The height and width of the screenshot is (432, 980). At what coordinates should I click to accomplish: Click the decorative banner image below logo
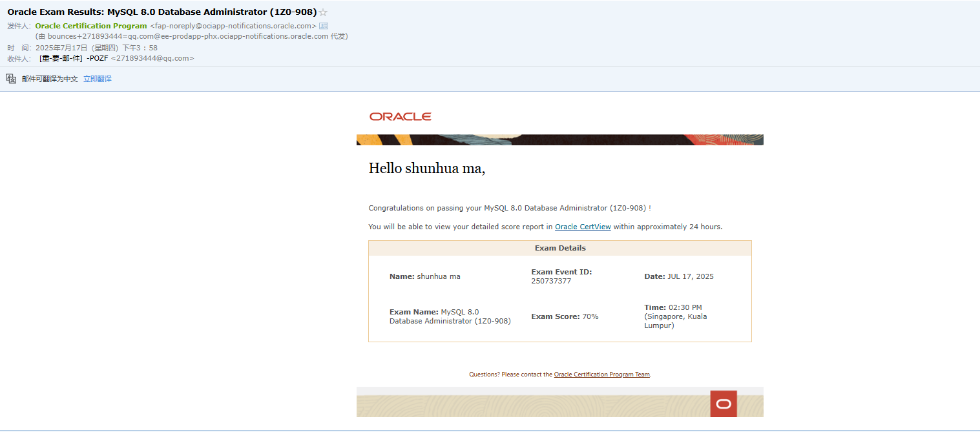(x=560, y=139)
